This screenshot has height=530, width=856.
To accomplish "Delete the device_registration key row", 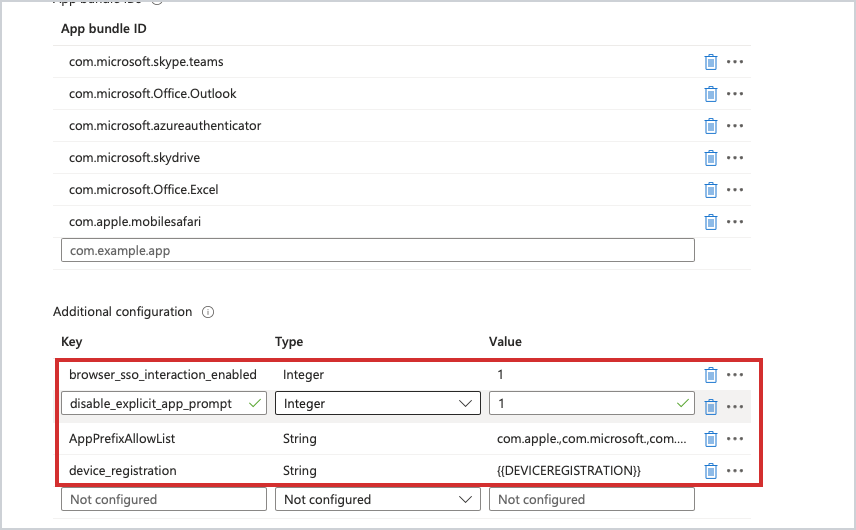I will coord(710,471).
